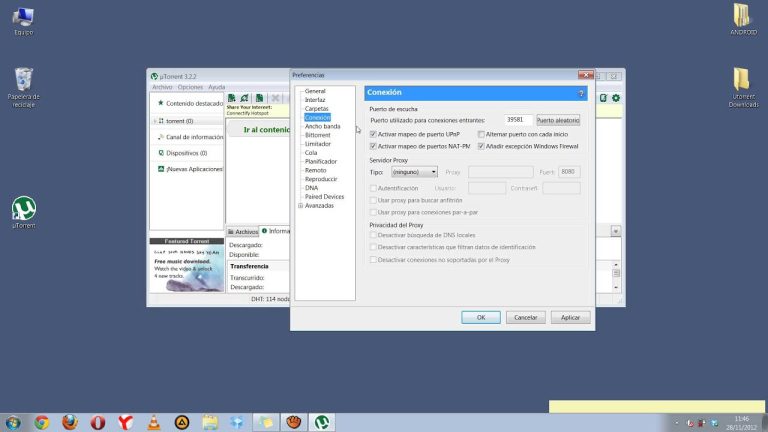This screenshot has width=768, height=432.
Task: Click Create New Torrent toolbar icon
Action: tap(260, 98)
